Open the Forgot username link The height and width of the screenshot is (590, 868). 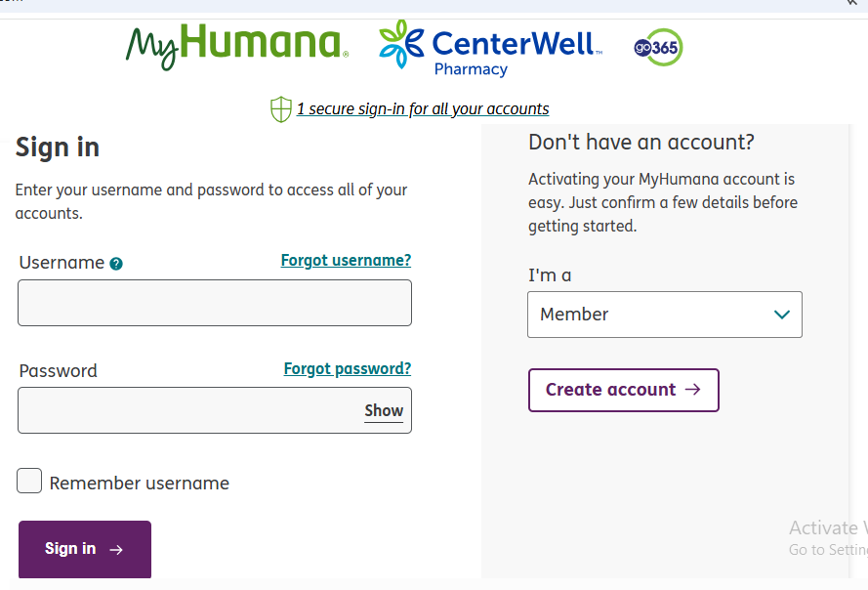tap(346, 260)
